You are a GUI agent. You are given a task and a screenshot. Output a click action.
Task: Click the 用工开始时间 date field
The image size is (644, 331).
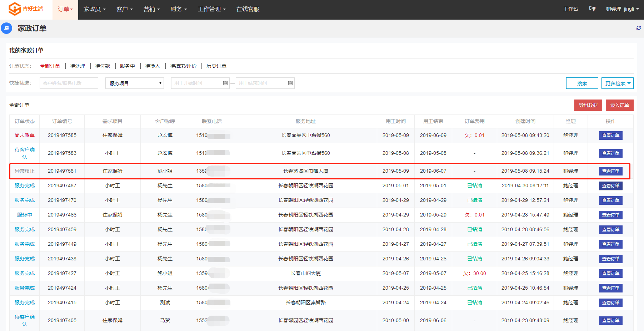tap(200, 83)
